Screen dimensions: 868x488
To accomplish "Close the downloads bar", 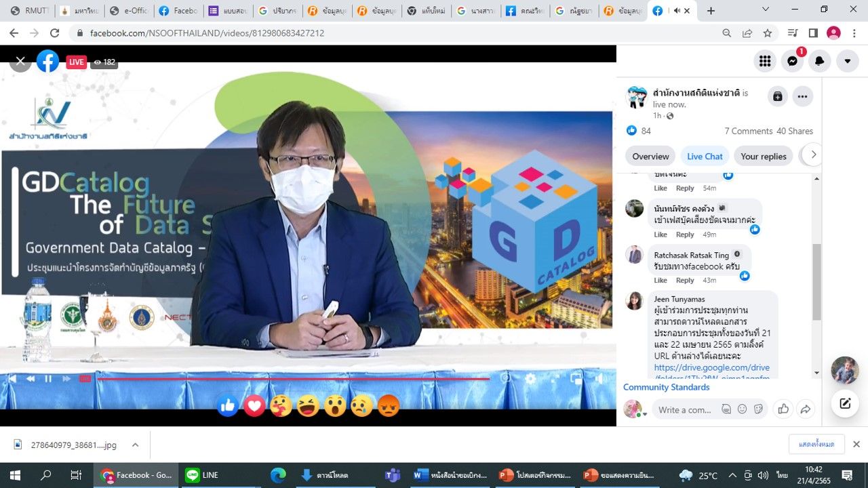I will coord(856,444).
